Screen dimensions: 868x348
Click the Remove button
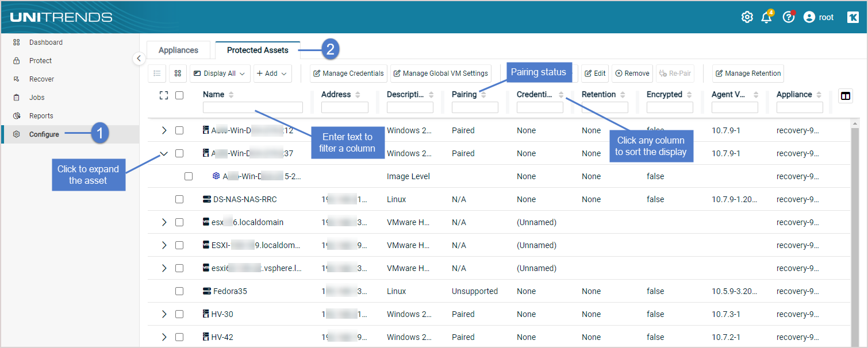(x=632, y=74)
